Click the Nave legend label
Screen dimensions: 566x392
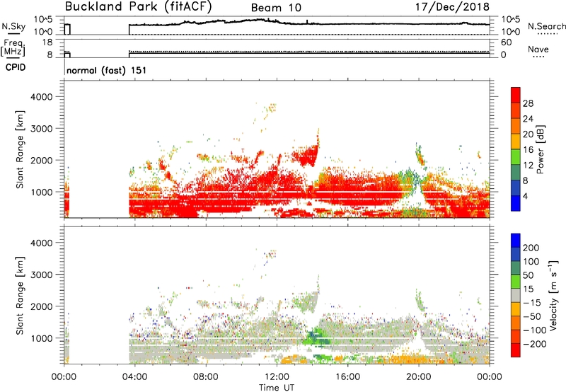pos(538,50)
